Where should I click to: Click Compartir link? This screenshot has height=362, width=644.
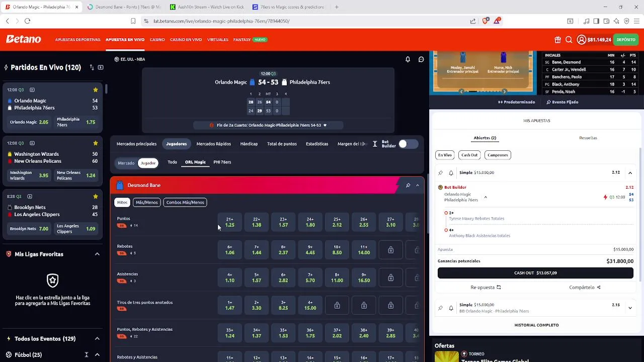585,288
